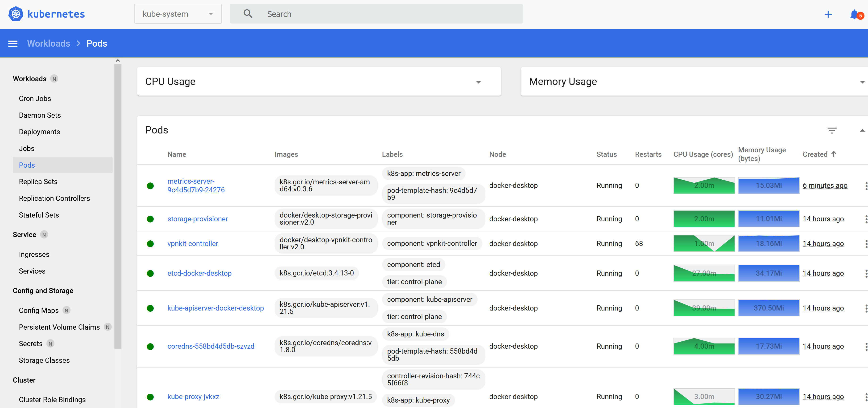This screenshot has width=868, height=408.
Task: Expand the CPU Usage chart selector
Action: (479, 81)
